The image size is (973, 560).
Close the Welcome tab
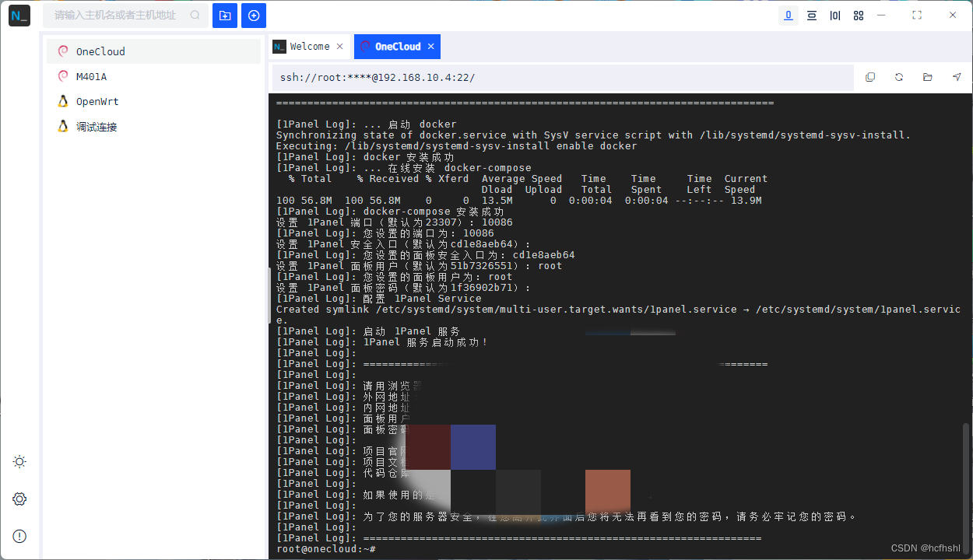coord(339,47)
